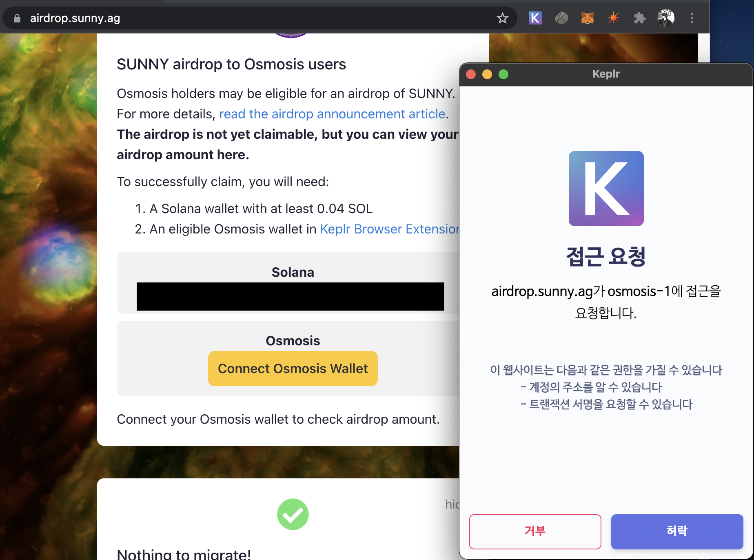Select the 'SUNNY airdrop to Osmosis users' heading
Image resolution: width=754 pixels, height=560 pixels.
[x=231, y=64]
